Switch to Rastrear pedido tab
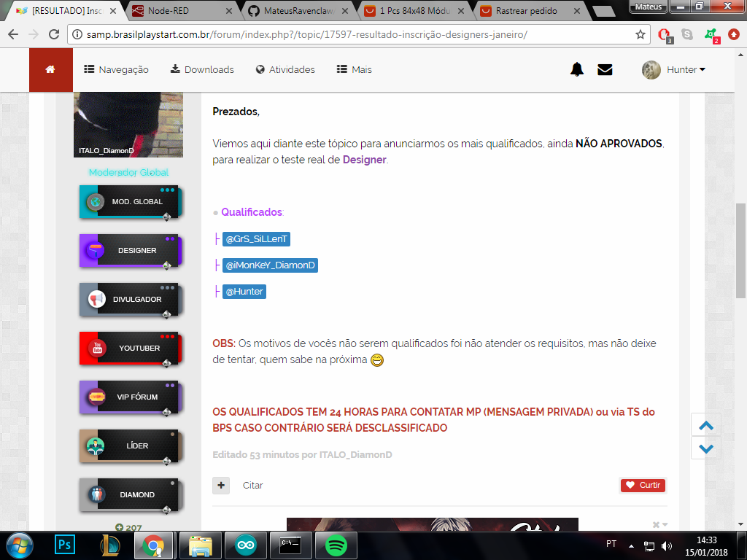 (525, 11)
